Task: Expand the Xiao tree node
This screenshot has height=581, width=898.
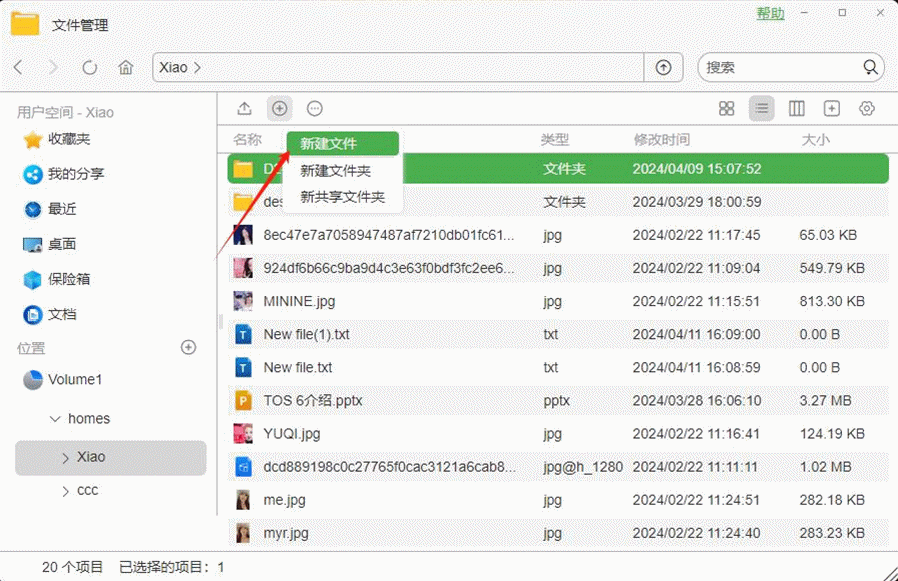Action: (65, 457)
